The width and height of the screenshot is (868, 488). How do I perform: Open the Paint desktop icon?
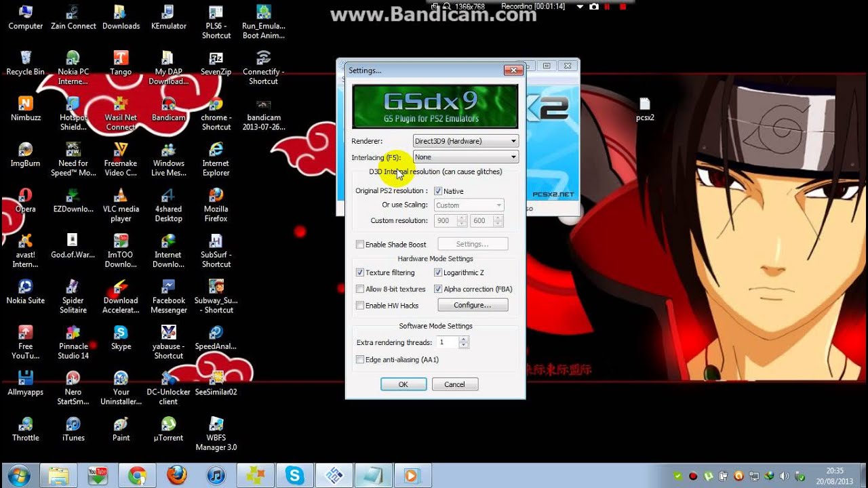coord(121,428)
